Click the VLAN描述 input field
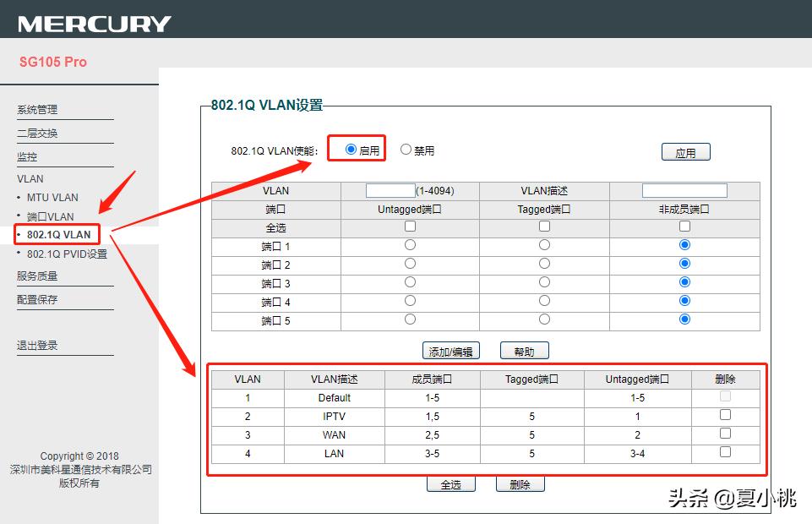Image resolution: width=812 pixels, height=524 pixels. coord(684,191)
